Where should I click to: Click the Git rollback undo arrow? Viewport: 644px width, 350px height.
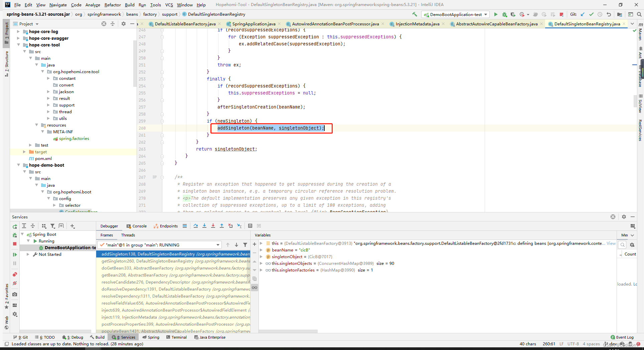coord(609,14)
